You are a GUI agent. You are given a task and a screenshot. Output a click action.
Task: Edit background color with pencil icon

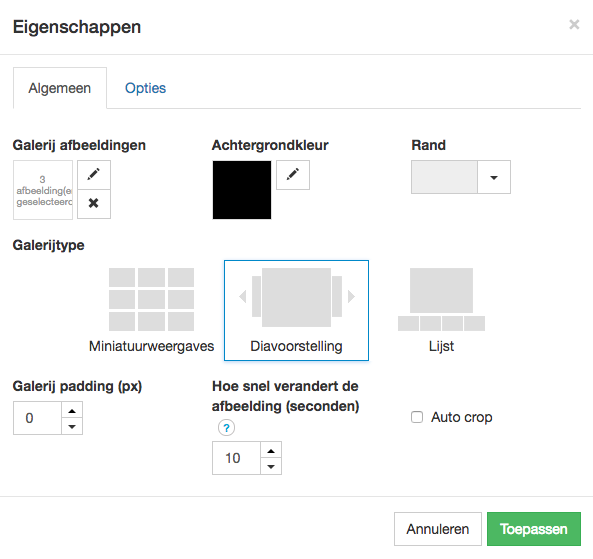[293, 175]
